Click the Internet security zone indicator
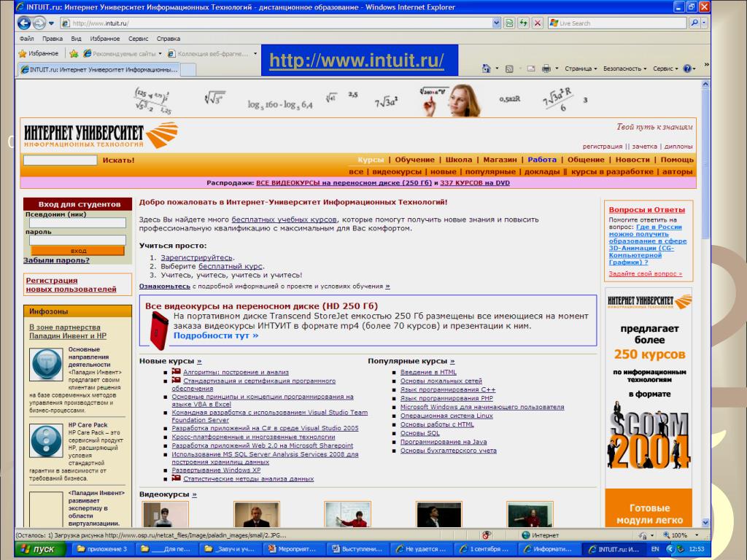 (541, 535)
